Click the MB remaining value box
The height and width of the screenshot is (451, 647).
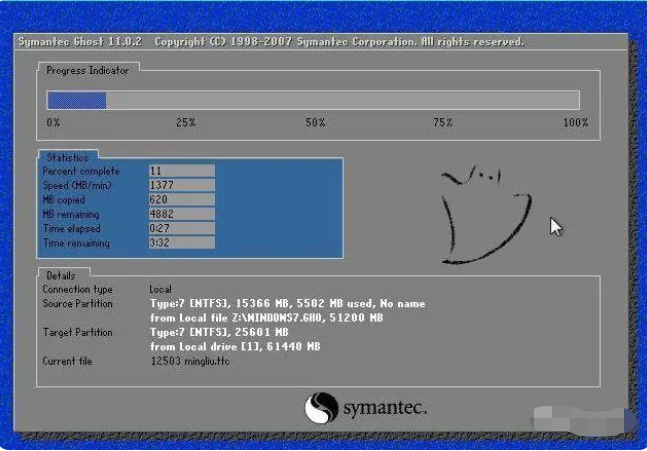pos(181,214)
